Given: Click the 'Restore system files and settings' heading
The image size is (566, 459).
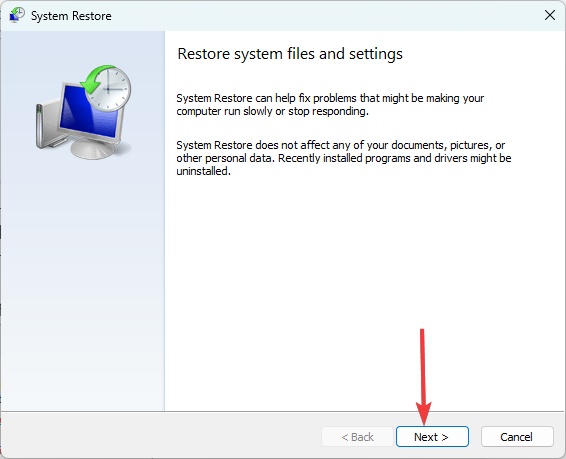Looking at the screenshot, I should pyautogui.click(x=290, y=54).
